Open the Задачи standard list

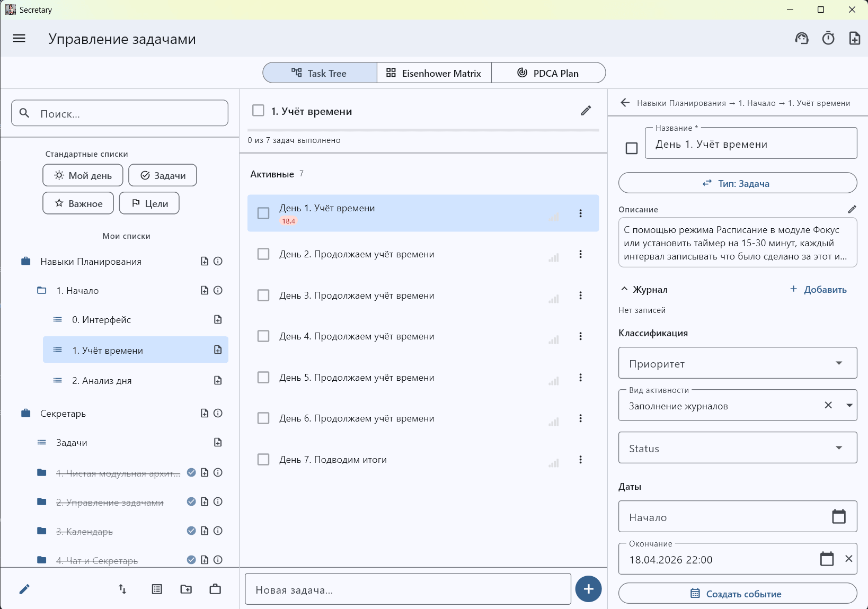pyautogui.click(x=163, y=175)
